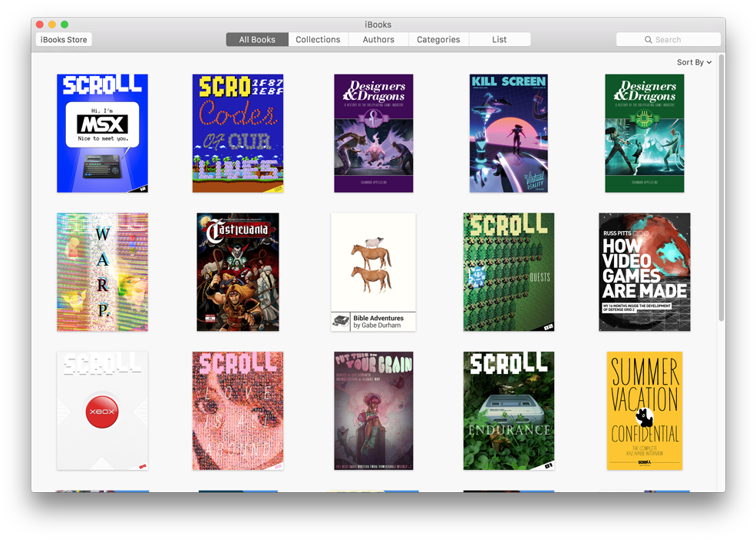Open Bible Adventures by Gabe Durham
The width and height of the screenshot is (756, 539).
373,272
